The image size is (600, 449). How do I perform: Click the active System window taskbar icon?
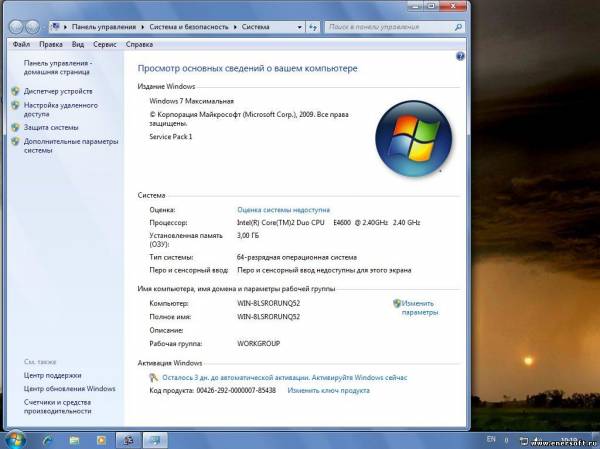coord(155,440)
